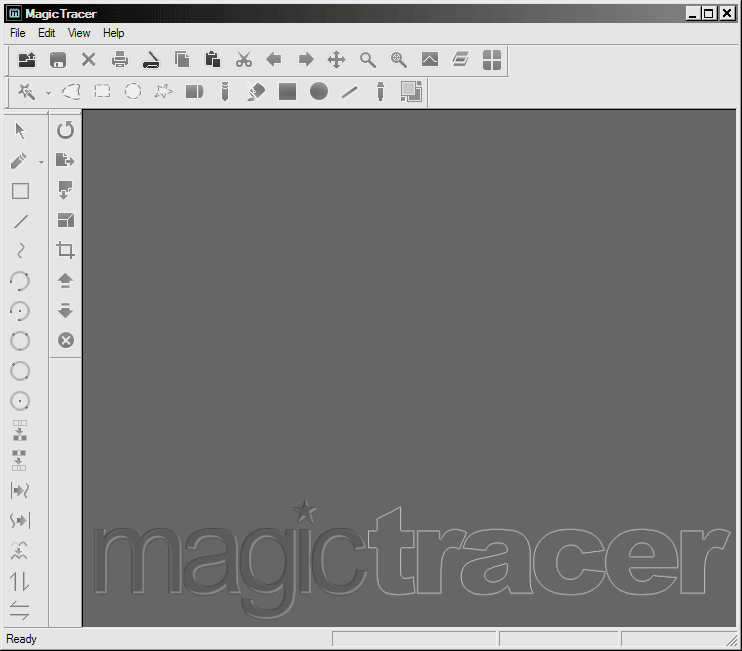Open the View menu
The height and width of the screenshot is (651, 742).
tap(79, 33)
